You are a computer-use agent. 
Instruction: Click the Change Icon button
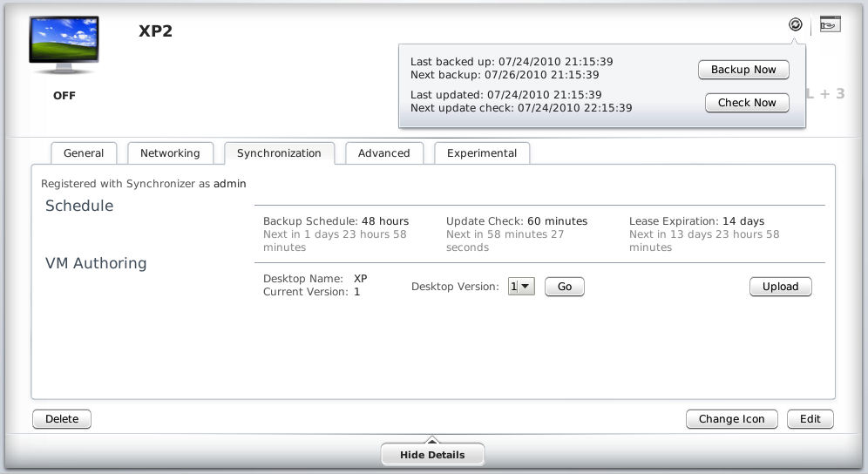pos(731,419)
